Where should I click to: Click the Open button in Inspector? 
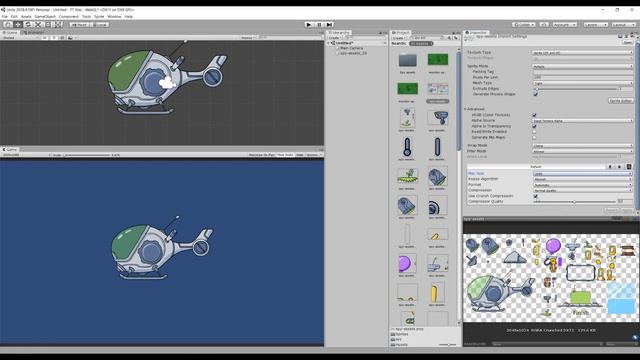(x=628, y=42)
